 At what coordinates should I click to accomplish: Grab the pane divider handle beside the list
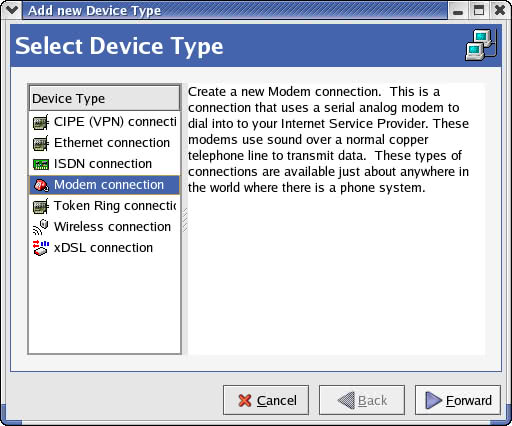tap(185, 220)
